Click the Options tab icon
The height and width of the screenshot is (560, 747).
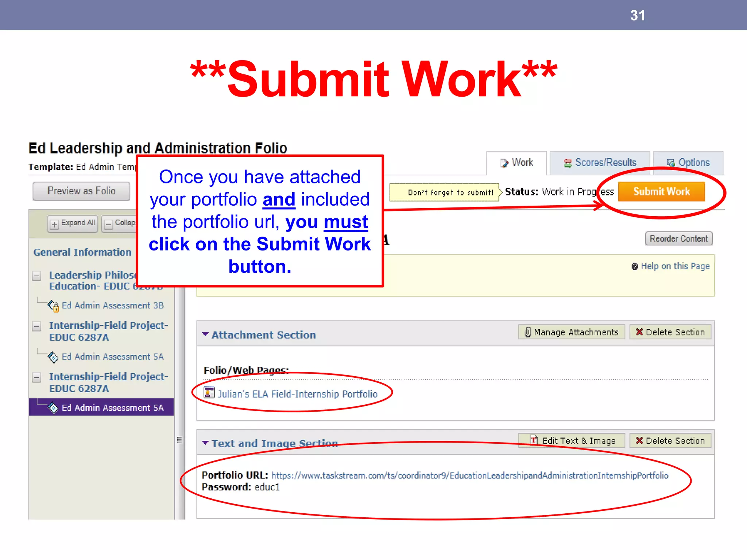coord(671,163)
